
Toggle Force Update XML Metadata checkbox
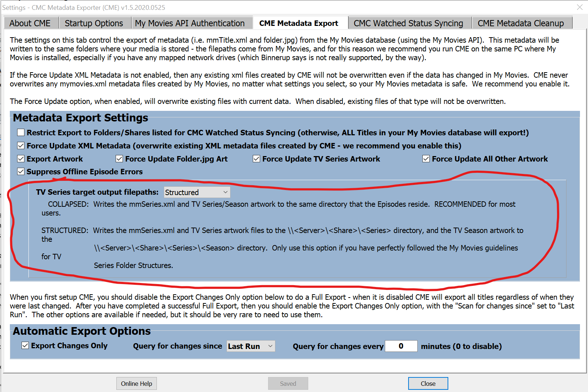(x=21, y=146)
